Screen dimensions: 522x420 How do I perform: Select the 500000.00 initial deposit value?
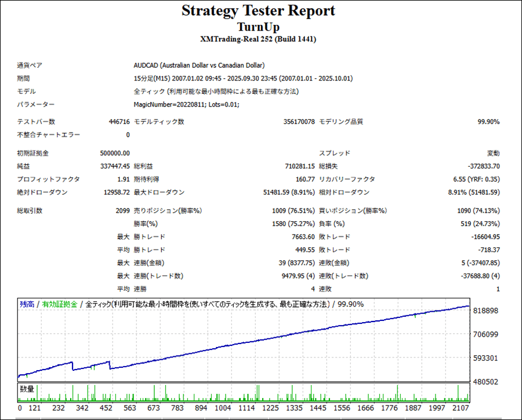tap(115, 154)
